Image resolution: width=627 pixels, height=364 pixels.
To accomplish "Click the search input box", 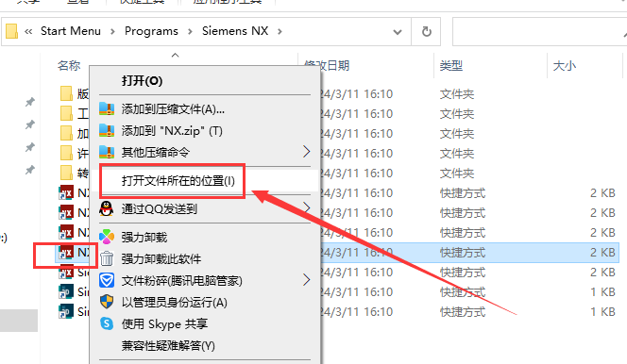I will [539, 31].
